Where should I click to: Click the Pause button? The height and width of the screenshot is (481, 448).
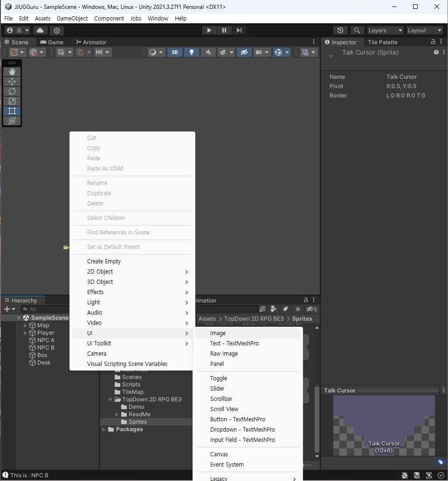tap(224, 30)
